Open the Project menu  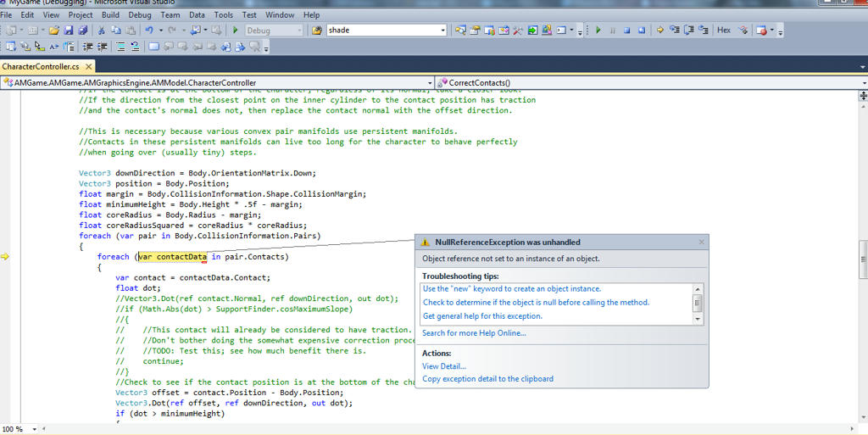pos(81,15)
